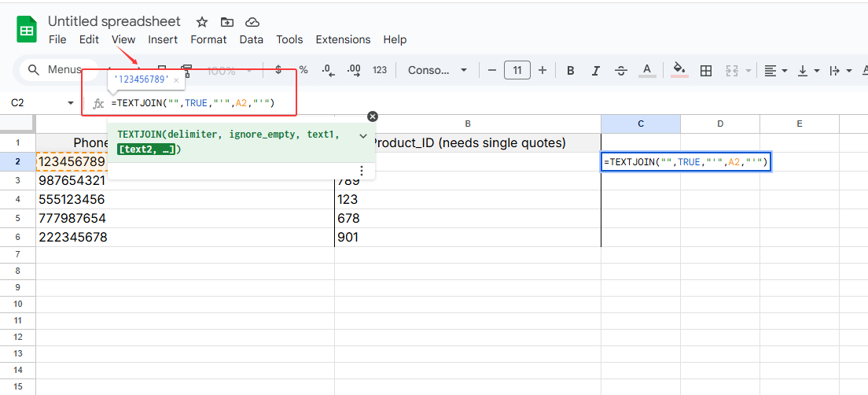Open the horizontal align dropdown
This screenshot has width=868, height=395.
[776, 70]
